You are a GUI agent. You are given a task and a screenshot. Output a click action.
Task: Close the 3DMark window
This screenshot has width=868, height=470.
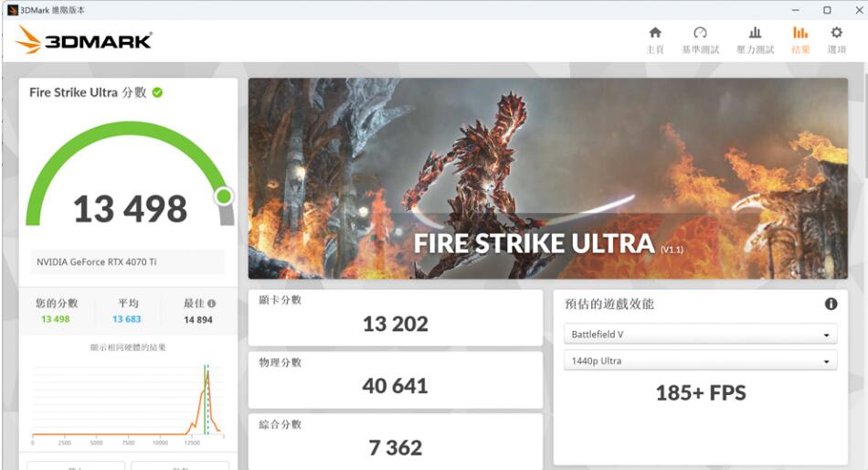[x=859, y=10]
